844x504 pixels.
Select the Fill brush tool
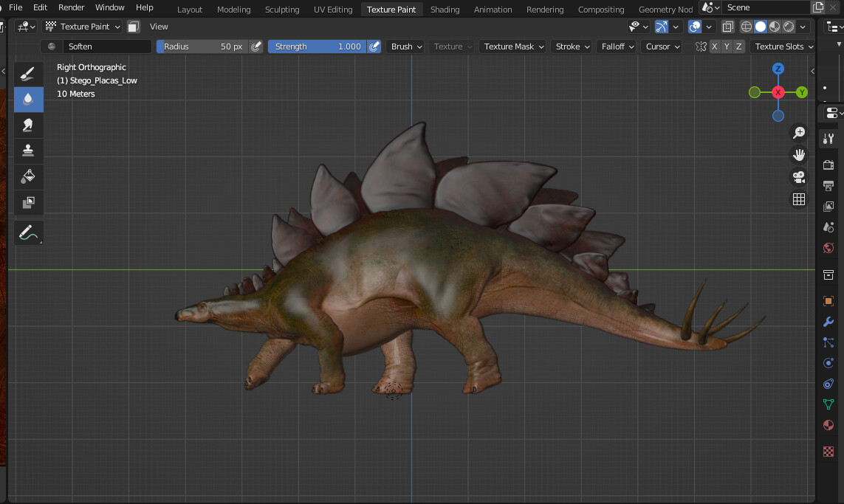(x=28, y=176)
